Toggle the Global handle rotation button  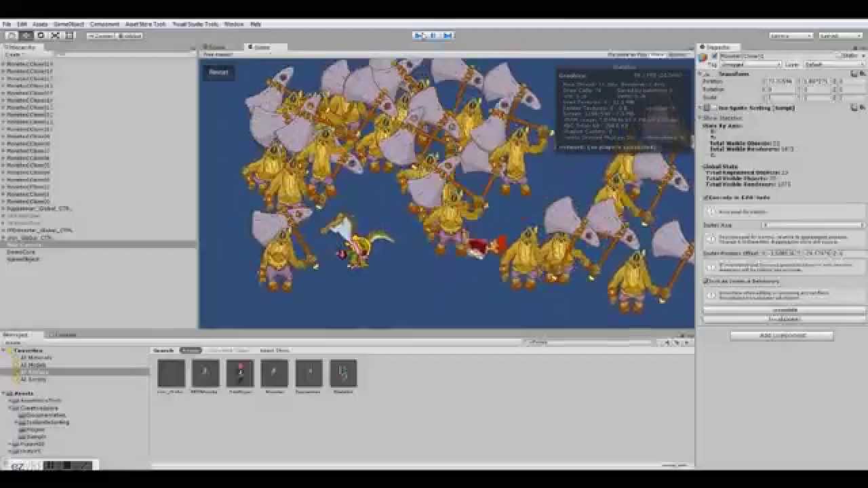[x=130, y=36]
